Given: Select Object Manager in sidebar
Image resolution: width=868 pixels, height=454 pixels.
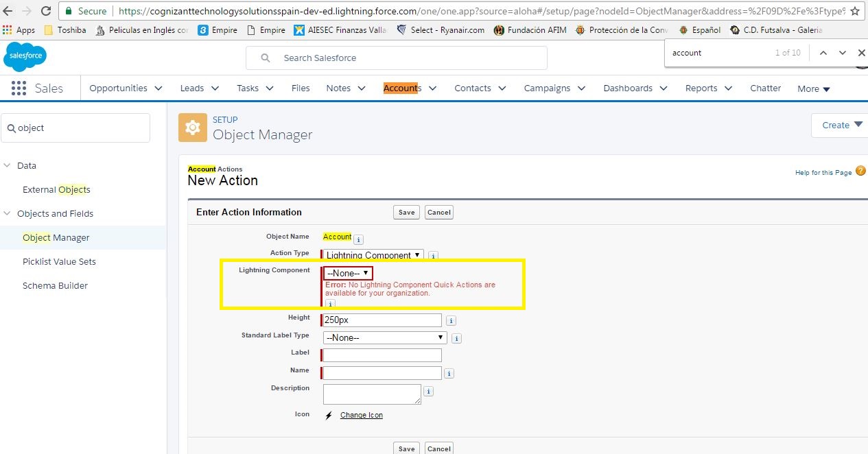Looking at the screenshot, I should [x=56, y=238].
